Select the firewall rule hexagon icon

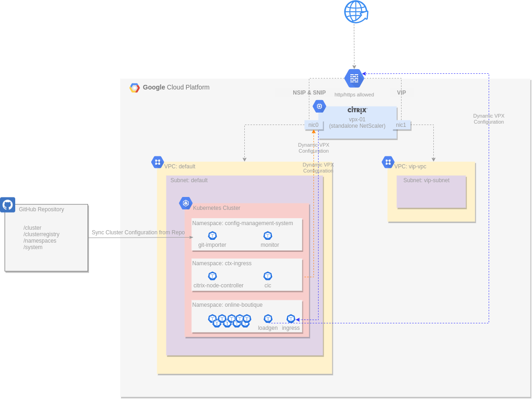[x=354, y=78]
